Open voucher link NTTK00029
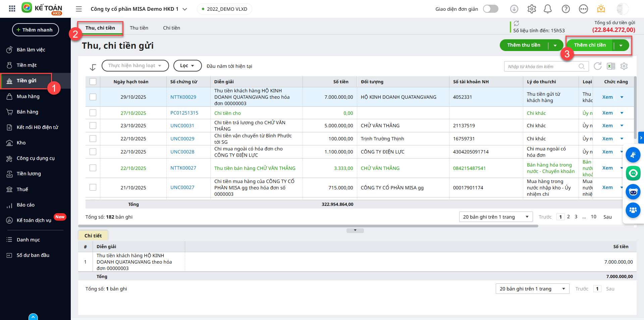The height and width of the screenshot is (320, 644). coord(183,97)
